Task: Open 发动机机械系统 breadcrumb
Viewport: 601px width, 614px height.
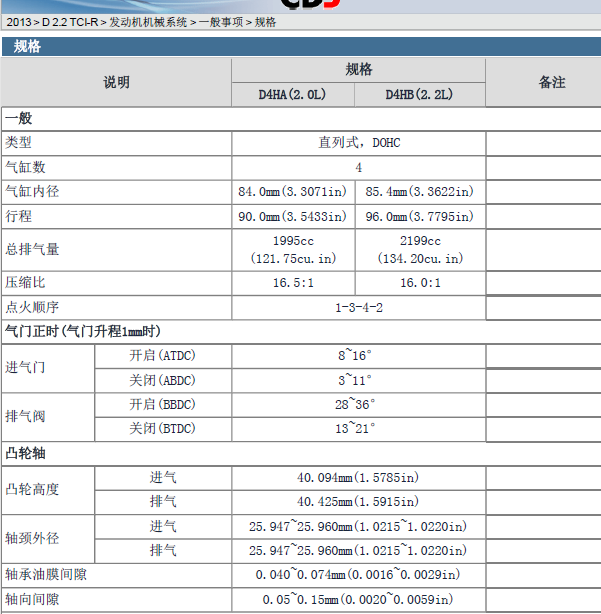Action: tap(148, 22)
